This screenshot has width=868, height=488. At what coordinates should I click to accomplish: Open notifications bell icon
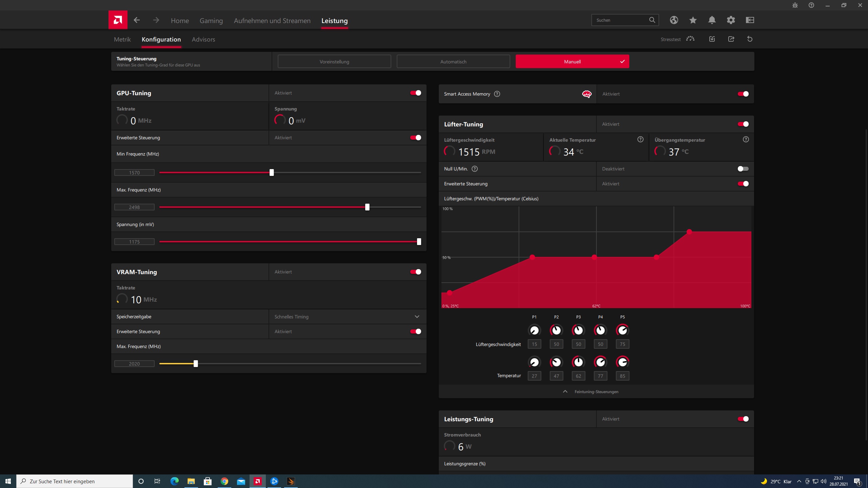click(712, 20)
